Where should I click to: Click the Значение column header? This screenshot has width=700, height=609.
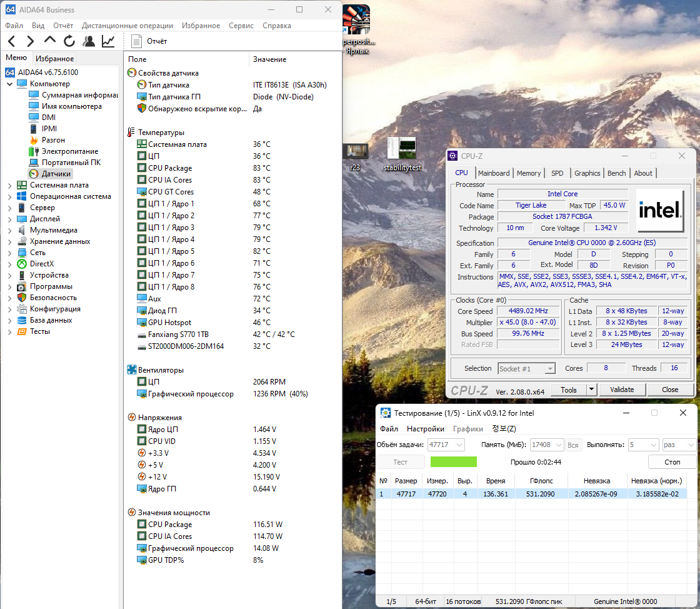[x=269, y=59]
